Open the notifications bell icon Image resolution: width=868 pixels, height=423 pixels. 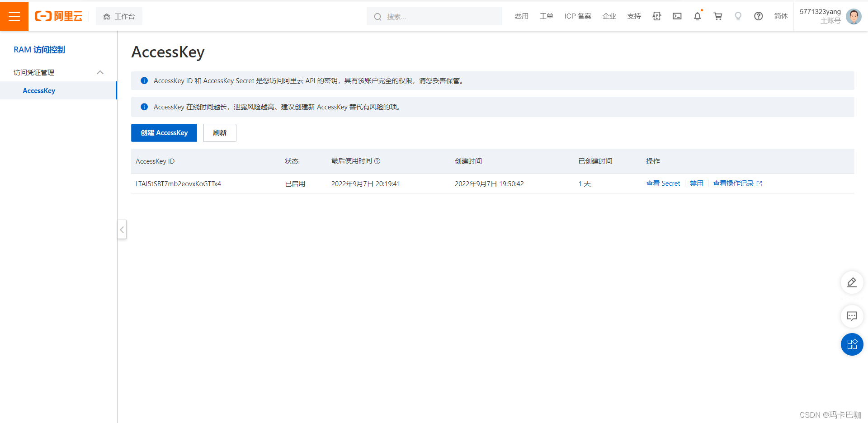point(697,16)
